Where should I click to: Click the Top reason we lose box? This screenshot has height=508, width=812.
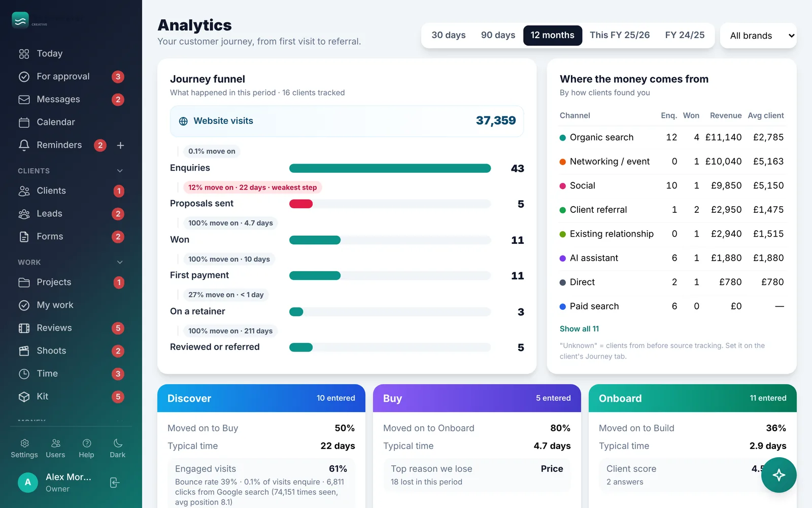pyautogui.click(x=477, y=475)
